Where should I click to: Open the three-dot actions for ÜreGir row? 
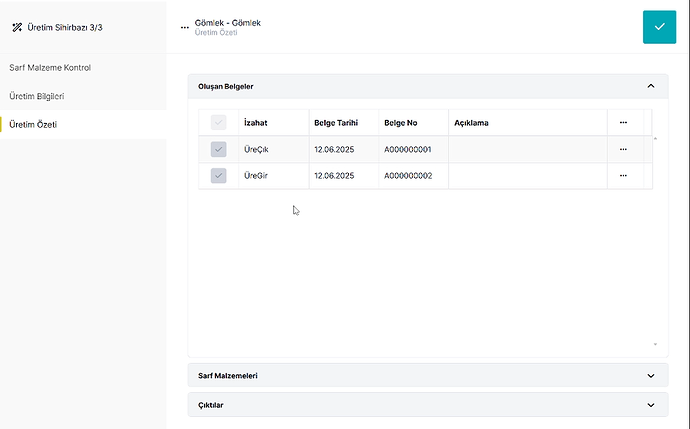[x=623, y=176]
